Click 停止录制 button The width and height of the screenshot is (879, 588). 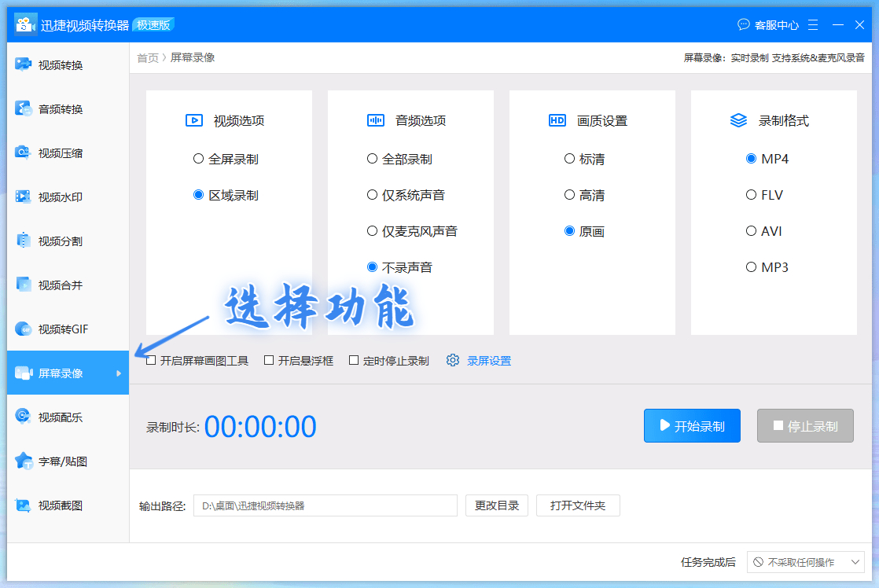tap(805, 425)
